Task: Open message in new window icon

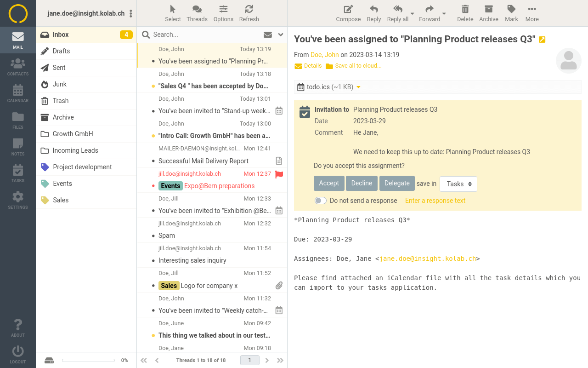Action: tap(542, 40)
